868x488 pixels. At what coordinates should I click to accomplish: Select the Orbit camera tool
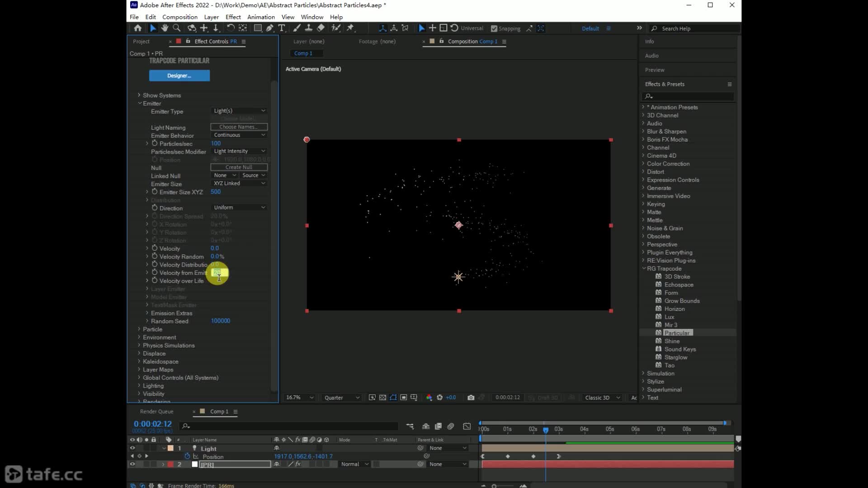(x=192, y=28)
